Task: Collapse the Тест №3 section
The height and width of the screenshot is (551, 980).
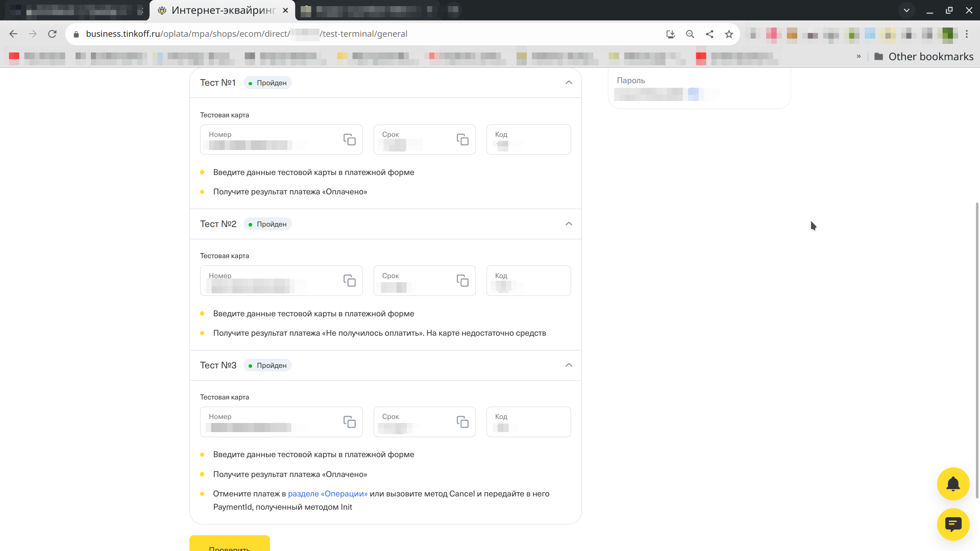Action: [569, 365]
